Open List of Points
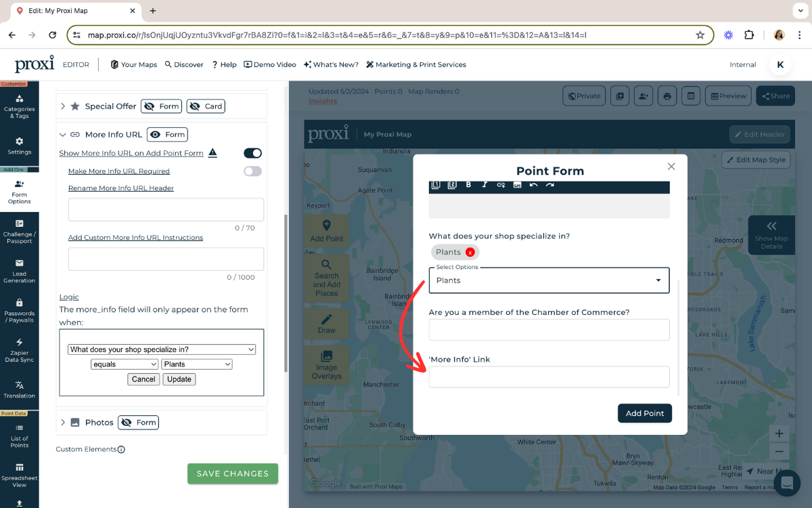812x508 pixels. coord(19,436)
